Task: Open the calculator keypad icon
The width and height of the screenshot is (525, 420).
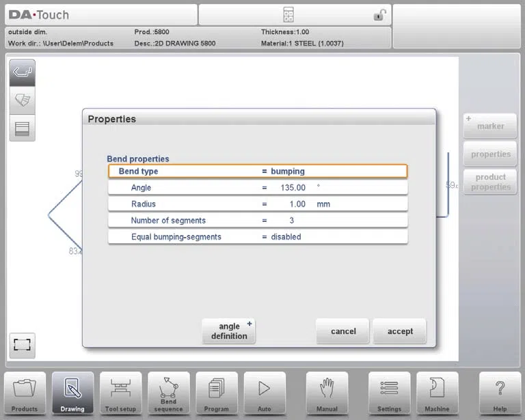Action: [x=288, y=15]
